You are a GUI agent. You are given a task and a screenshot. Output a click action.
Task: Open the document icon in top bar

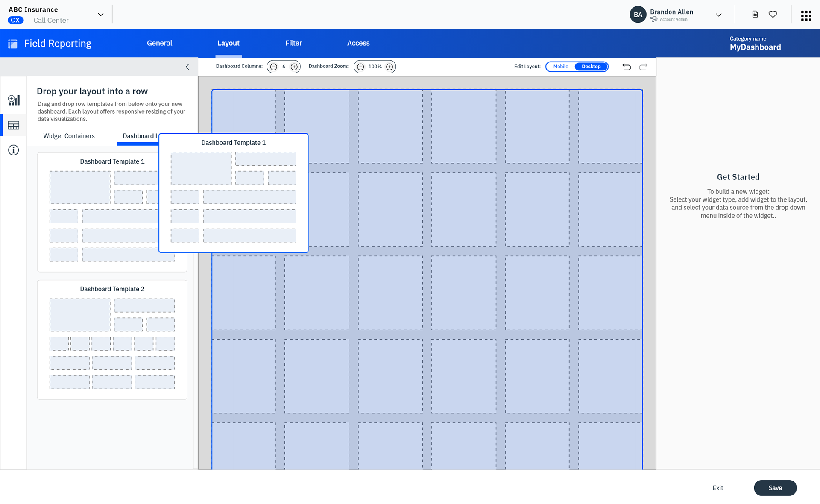click(755, 15)
